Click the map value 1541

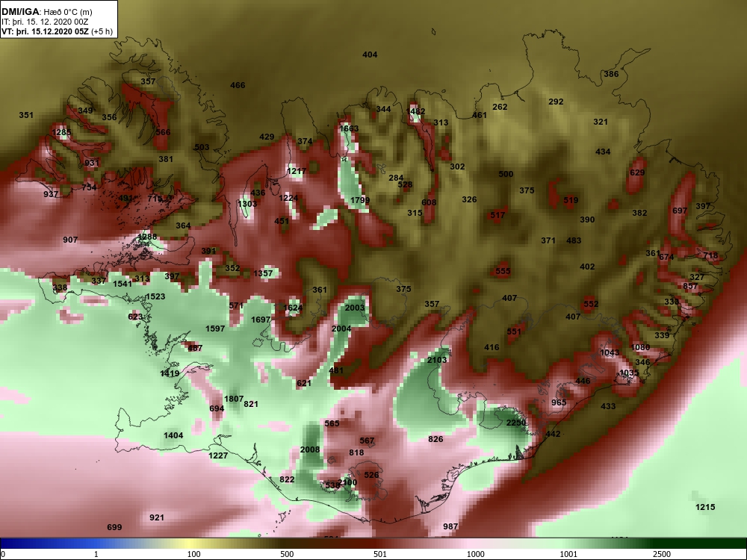(123, 284)
